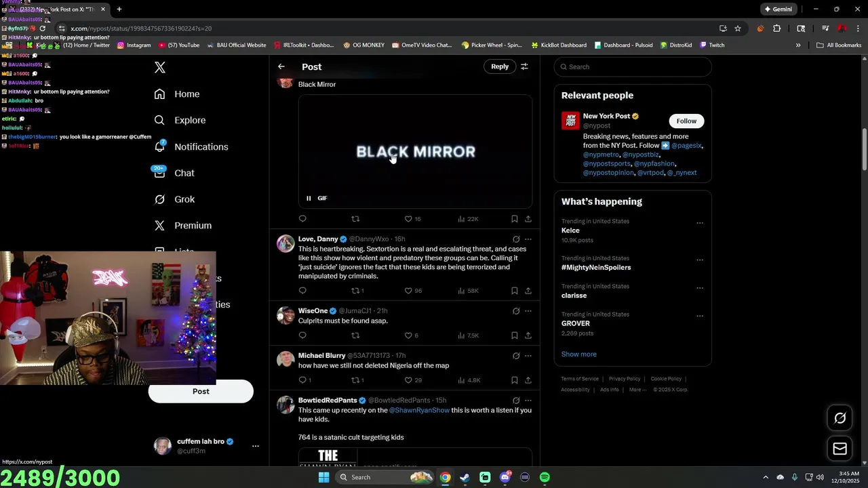Open more options on Love, Danny's reply

coord(528,239)
